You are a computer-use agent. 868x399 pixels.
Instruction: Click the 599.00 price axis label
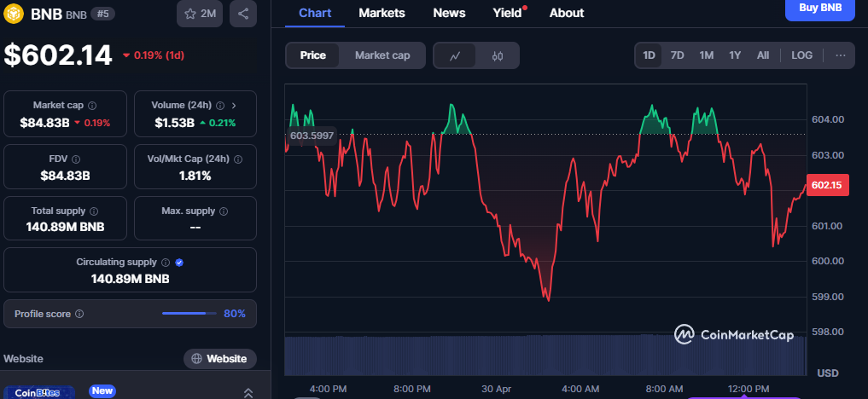click(828, 297)
